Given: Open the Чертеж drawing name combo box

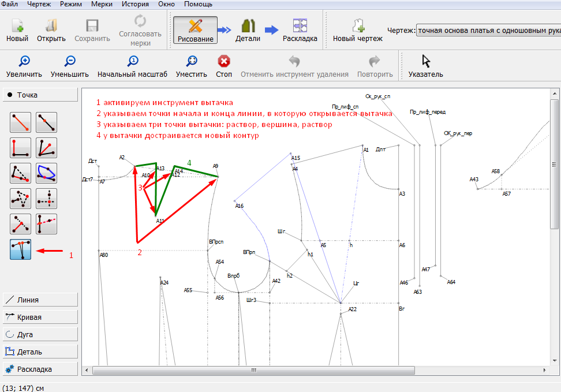Looking at the screenshot, I should [x=489, y=31].
